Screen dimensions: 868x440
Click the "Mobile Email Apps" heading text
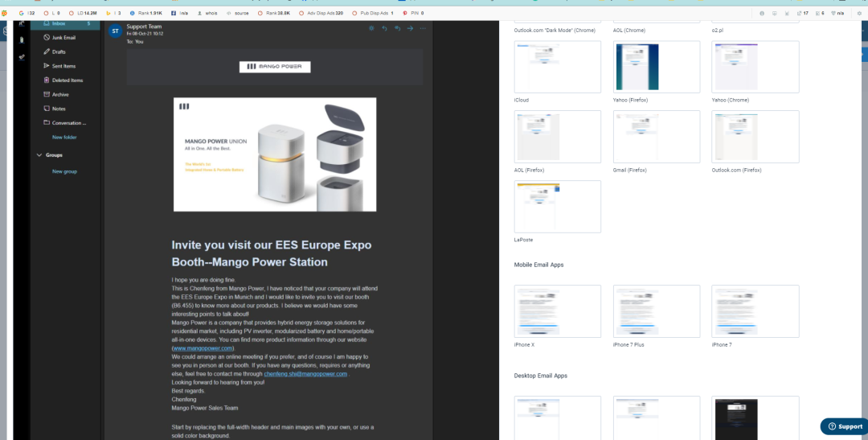[538, 265]
